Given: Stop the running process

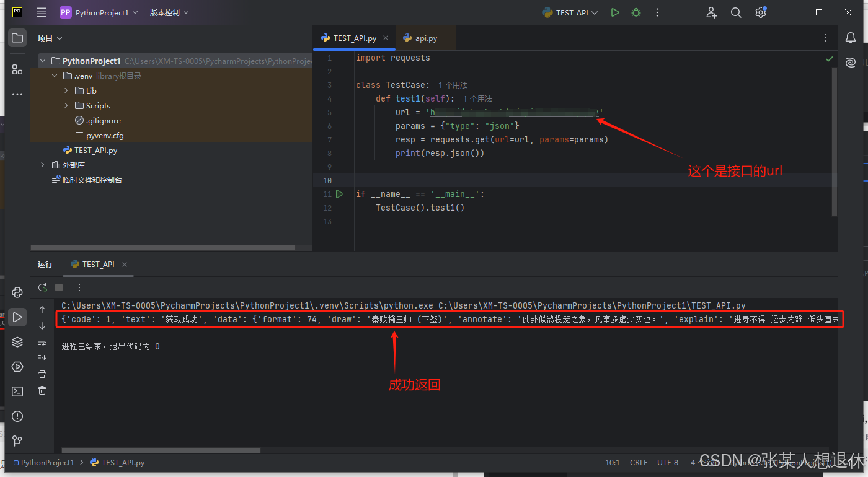Looking at the screenshot, I should (59, 287).
